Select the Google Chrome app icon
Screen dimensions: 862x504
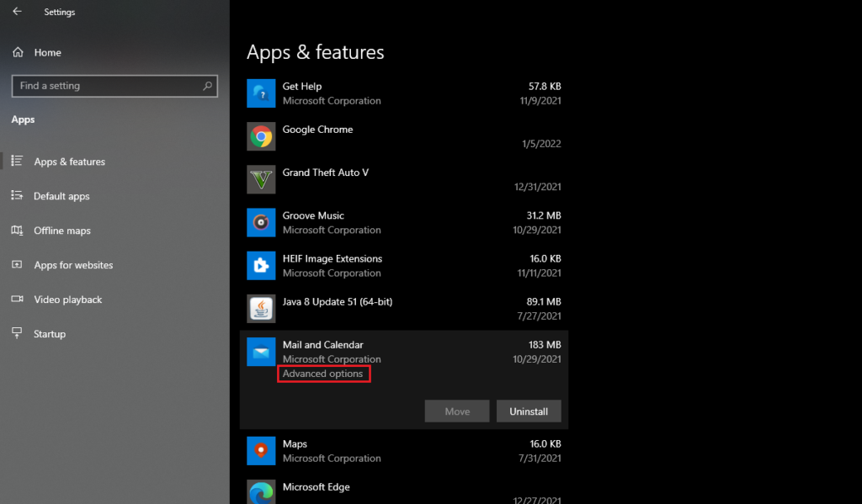point(261,136)
